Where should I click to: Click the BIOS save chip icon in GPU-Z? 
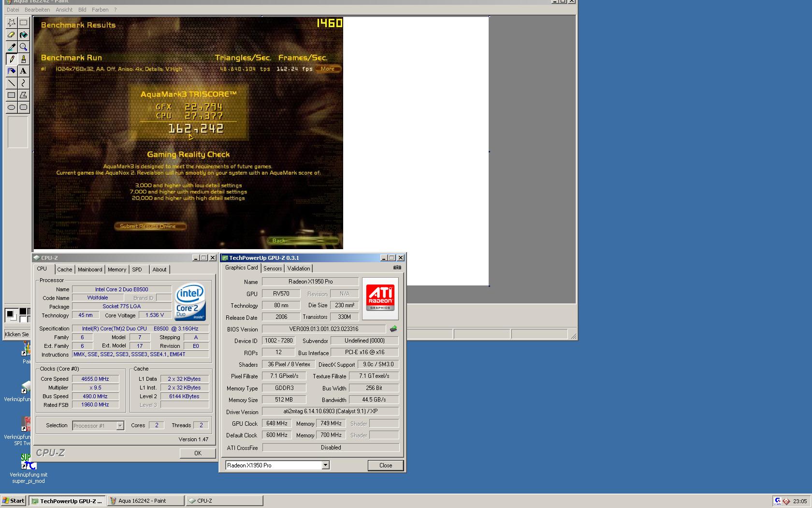pos(393,329)
